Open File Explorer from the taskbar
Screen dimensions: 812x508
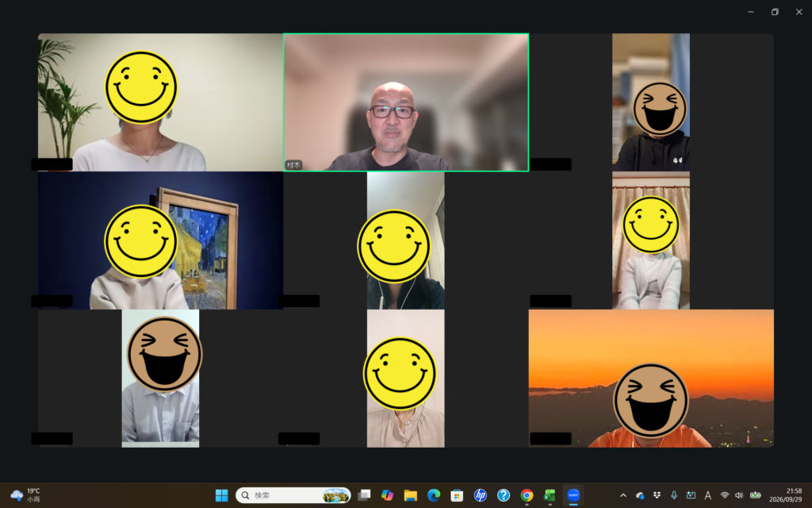coord(411,495)
